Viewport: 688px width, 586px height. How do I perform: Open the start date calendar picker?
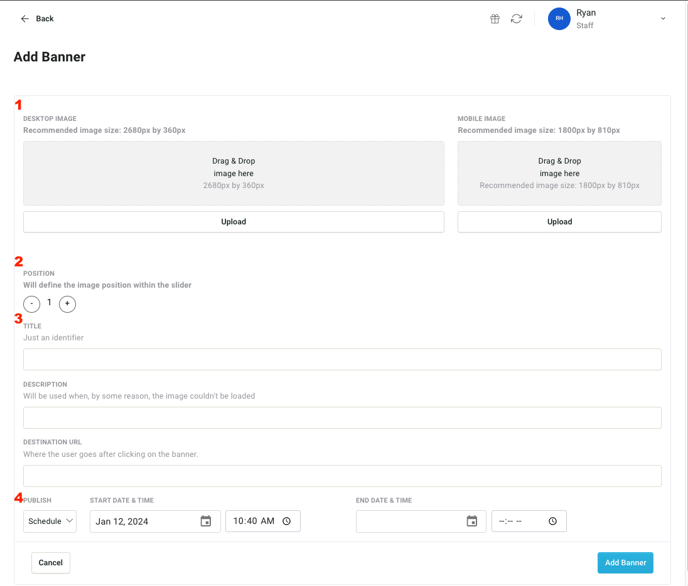point(206,521)
